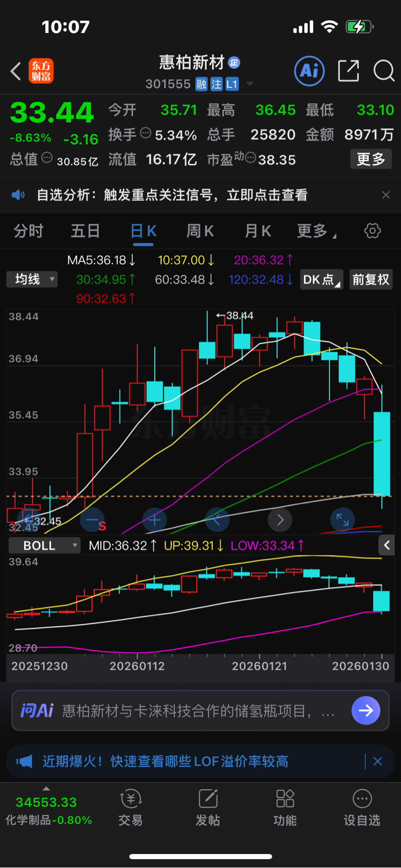
Task: Open 功能 functions menu
Action: pyautogui.click(x=285, y=808)
